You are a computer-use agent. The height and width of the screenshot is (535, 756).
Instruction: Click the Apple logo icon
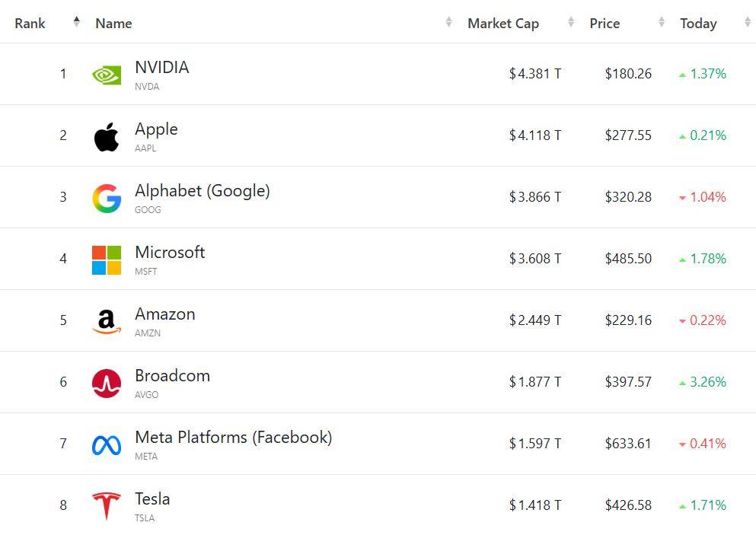[107, 137]
